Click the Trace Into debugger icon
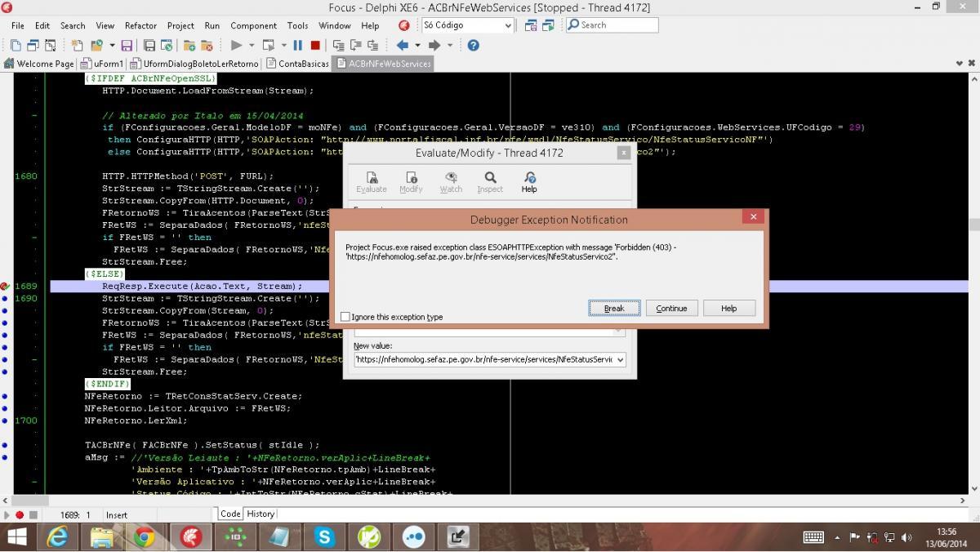This screenshot has width=980, height=552. (339, 46)
